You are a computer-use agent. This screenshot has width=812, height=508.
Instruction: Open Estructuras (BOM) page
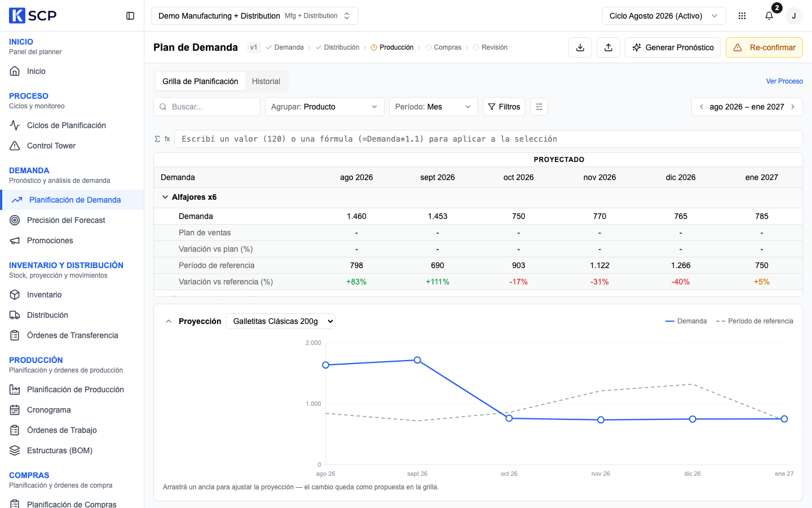[72, 450]
